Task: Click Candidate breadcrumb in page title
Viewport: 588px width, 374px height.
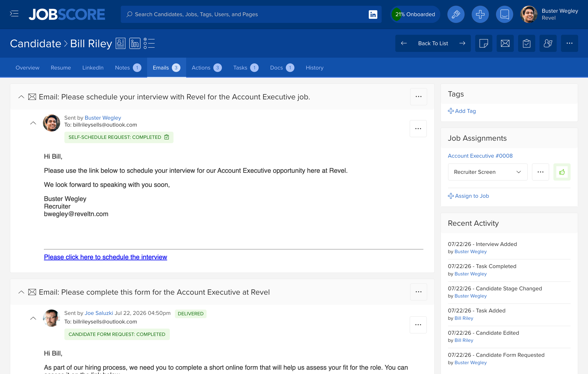Action: [36, 44]
